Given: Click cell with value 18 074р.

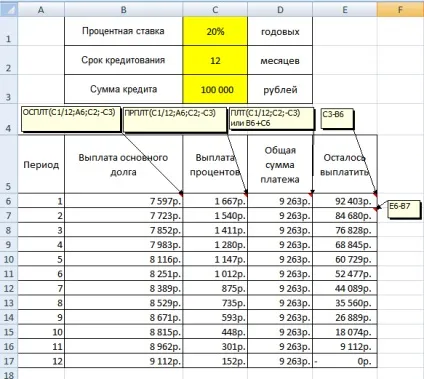Looking at the screenshot, I should click(345, 332).
